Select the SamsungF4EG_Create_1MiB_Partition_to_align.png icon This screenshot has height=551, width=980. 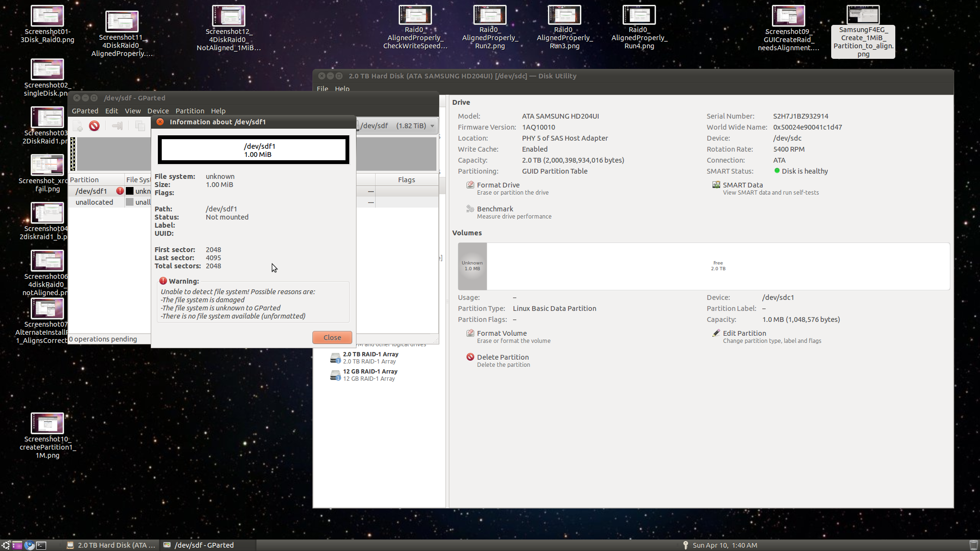863,32
